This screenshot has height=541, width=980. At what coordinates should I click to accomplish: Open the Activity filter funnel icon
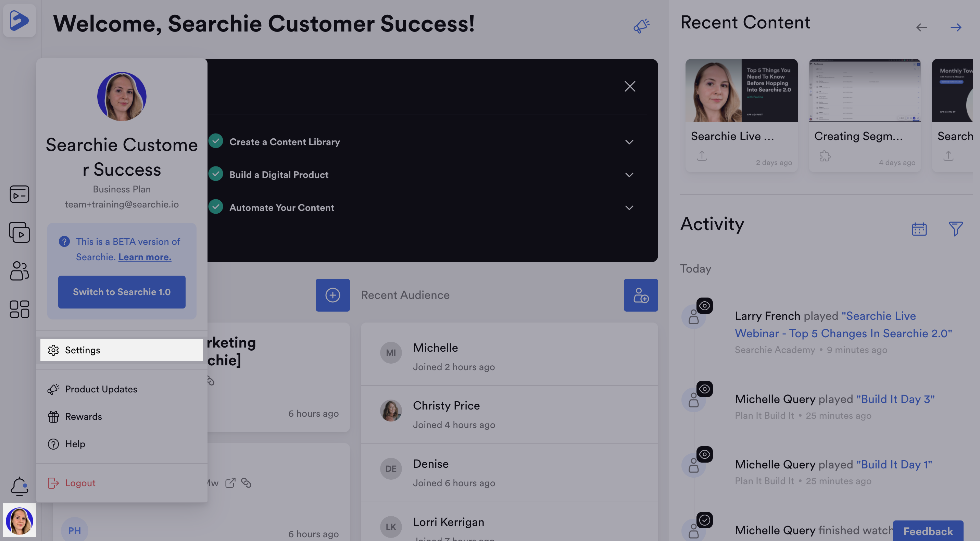point(956,229)
